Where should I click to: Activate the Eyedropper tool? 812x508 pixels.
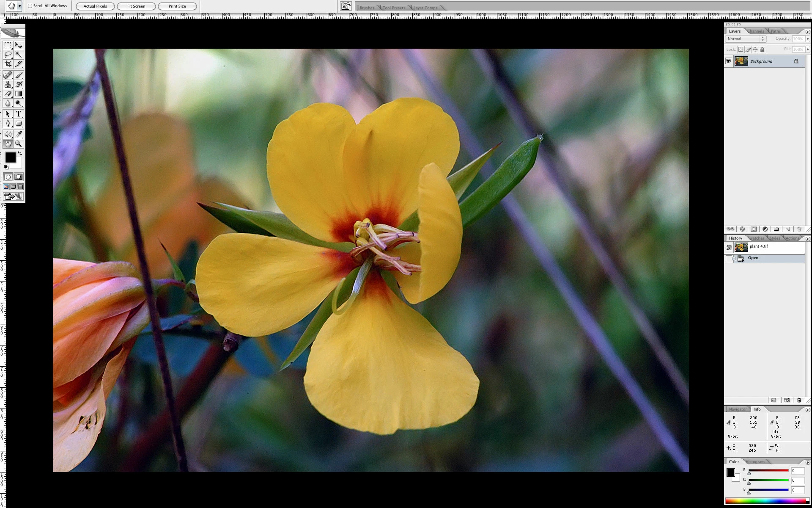(x=19, y=134)
